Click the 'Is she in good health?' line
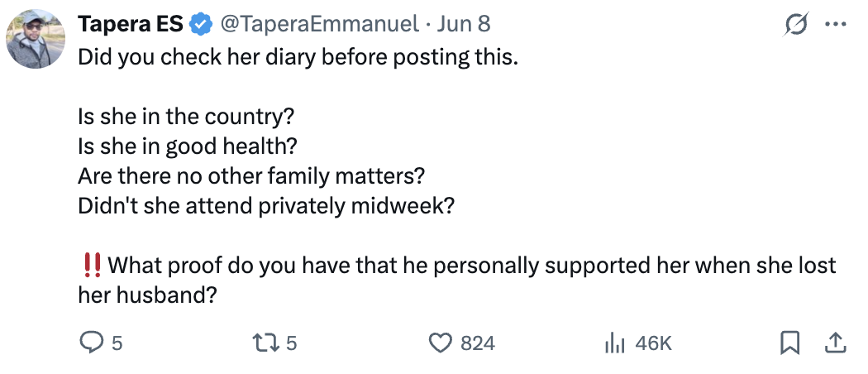Image resolution: width=868 pixels, height=374 pixels. (188, 146)
